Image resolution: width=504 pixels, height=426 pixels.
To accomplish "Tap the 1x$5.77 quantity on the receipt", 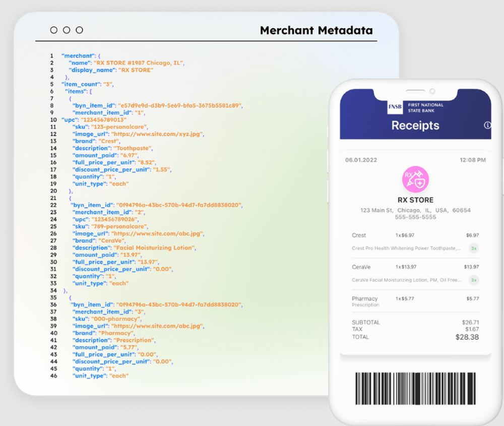I will [x=405, y=298].
